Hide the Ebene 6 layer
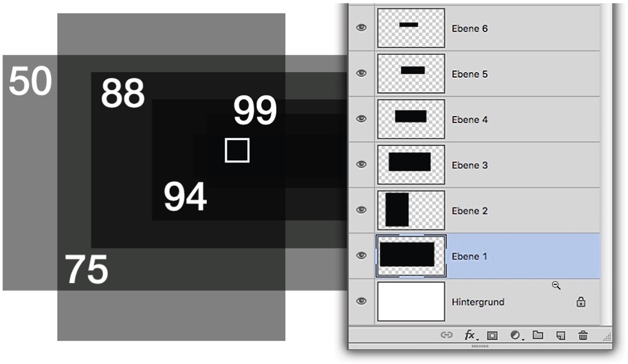Screen dimensions: 628x364 (361, 28)
